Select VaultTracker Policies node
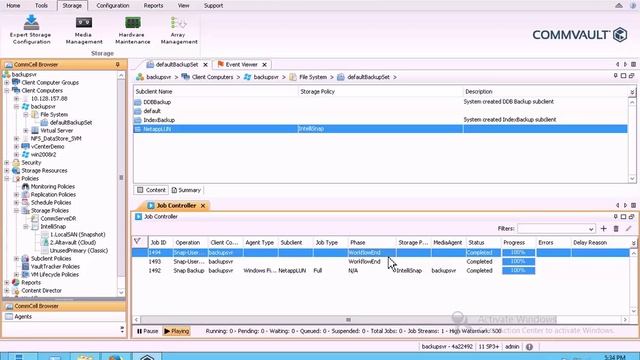Viewport: 640px width, 360px height. click(55, 267)
